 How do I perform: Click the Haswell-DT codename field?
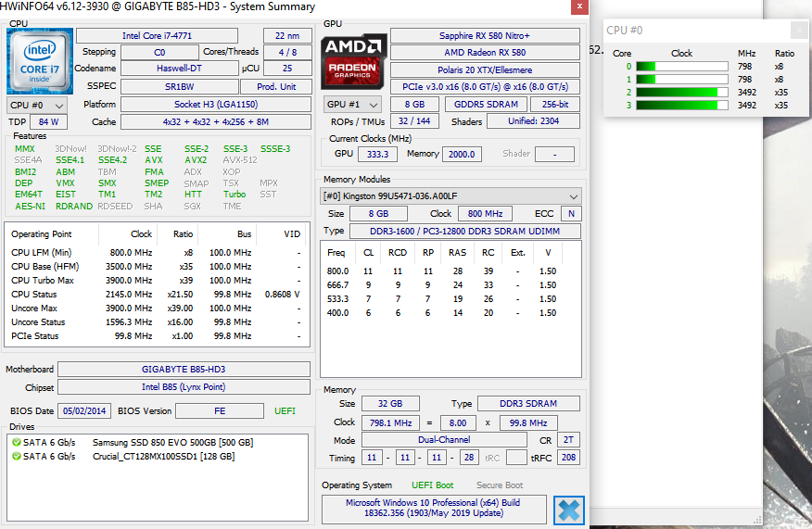pos(179,69)
